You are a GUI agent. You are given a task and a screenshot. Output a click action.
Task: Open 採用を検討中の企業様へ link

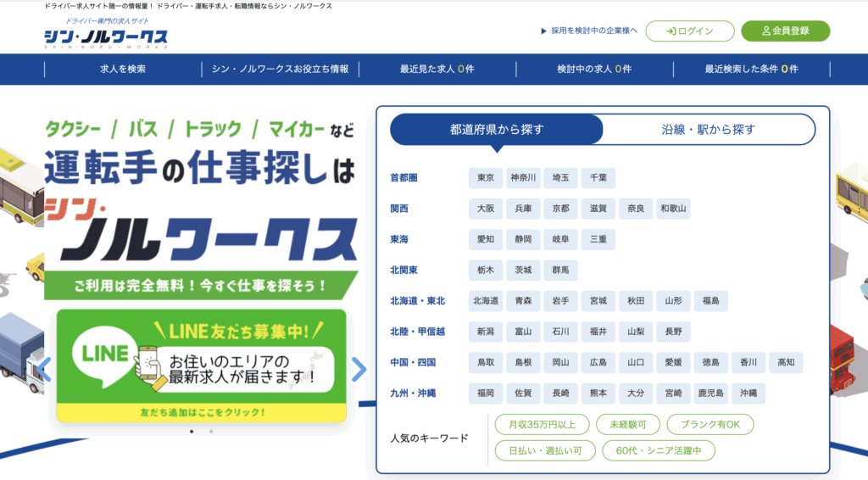point(589,31)
